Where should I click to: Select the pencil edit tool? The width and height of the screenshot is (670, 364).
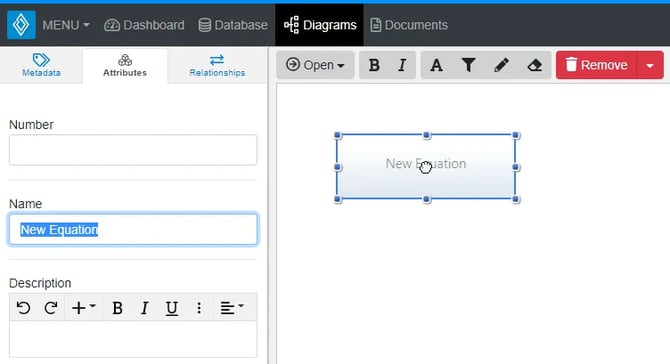point(501,65)
